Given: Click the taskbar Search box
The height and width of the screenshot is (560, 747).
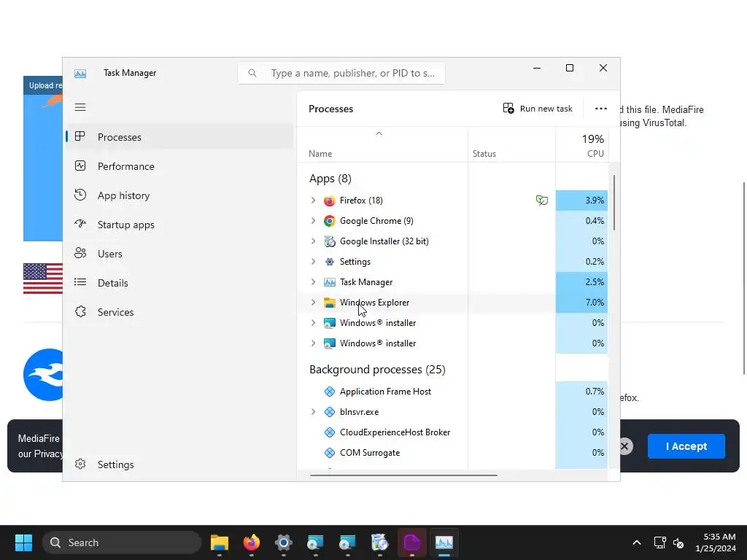Looking at the screenshot, I should click(x=122, y=542).
